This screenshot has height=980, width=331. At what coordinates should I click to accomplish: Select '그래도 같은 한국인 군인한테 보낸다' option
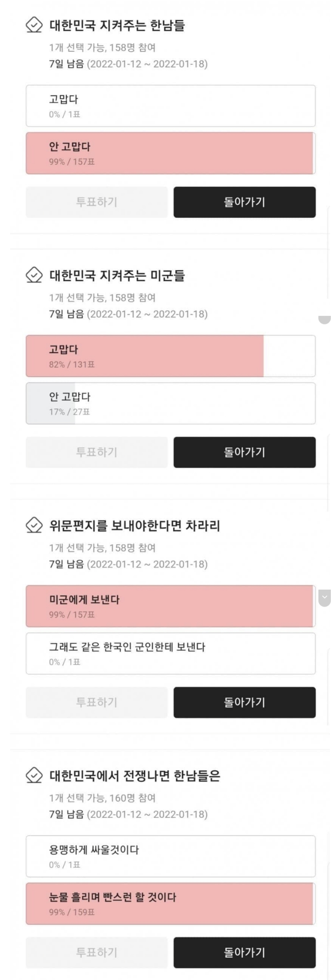pyautogui.click(x=170, y=654)
